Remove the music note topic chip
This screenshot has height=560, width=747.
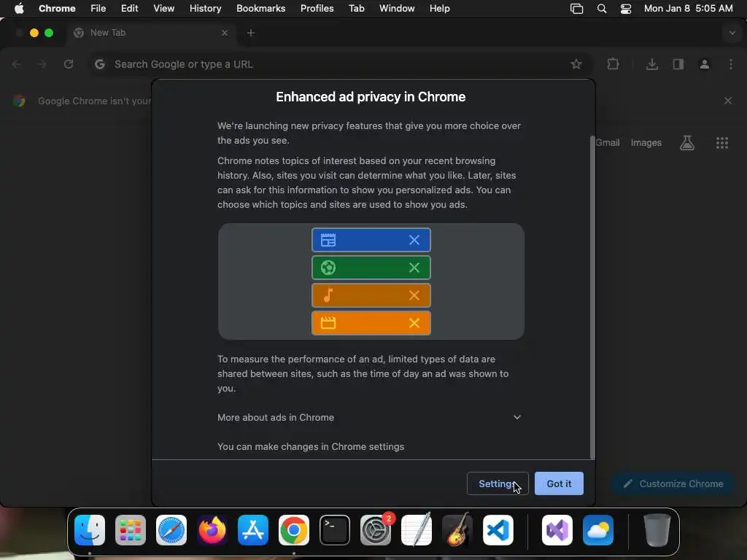(x=414, y=295)
